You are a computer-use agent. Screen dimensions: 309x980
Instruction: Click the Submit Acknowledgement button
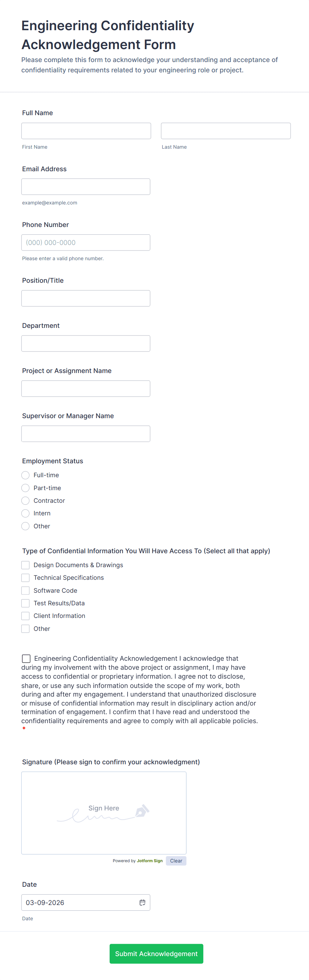(156, 953)
